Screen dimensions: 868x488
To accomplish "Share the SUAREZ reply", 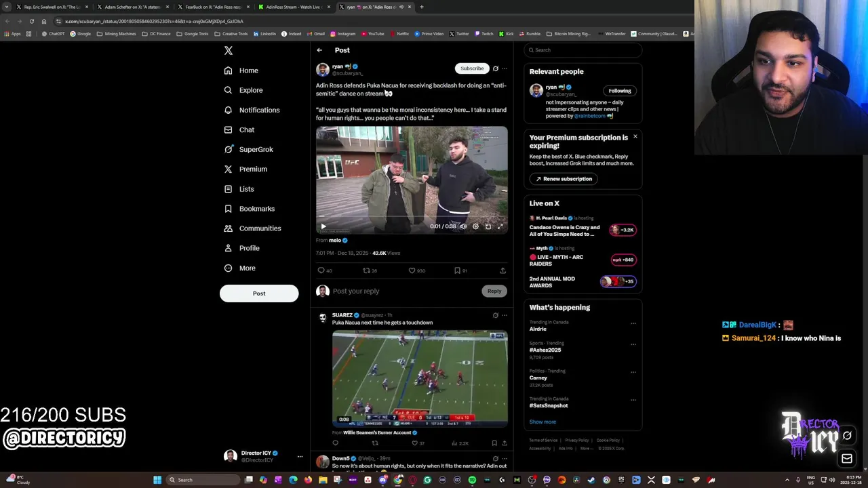I will click(x=505, y=443).
